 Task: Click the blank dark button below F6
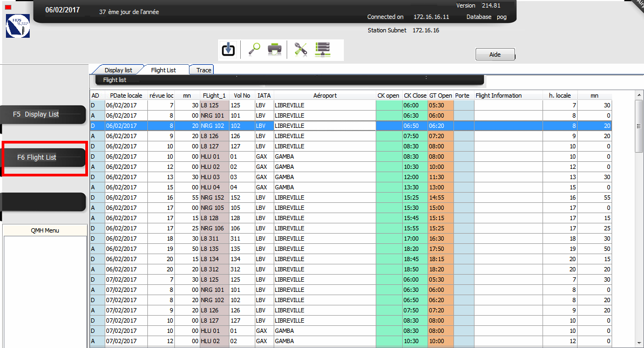pos(43,202)
